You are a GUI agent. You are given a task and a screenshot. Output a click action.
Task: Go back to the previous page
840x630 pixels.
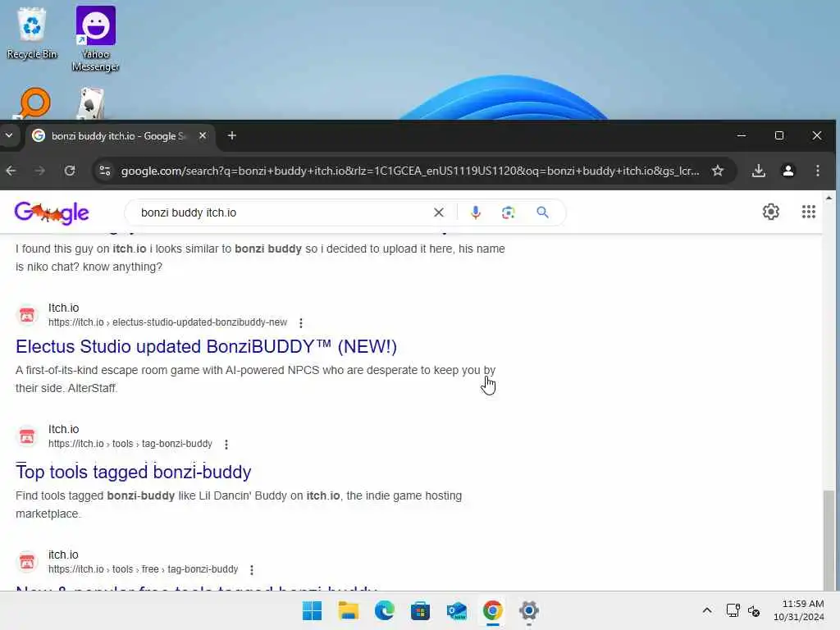11,171
